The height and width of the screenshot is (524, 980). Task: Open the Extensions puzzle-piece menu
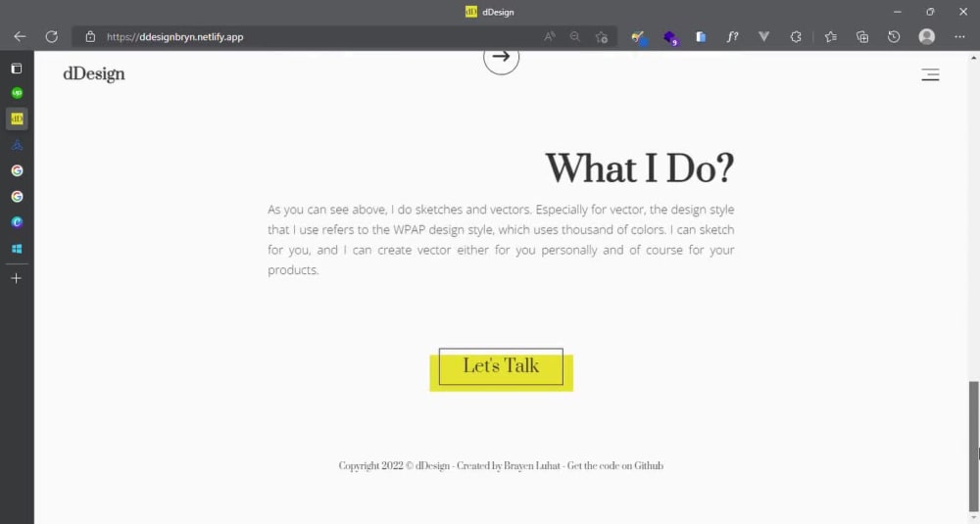pos(796,37)
